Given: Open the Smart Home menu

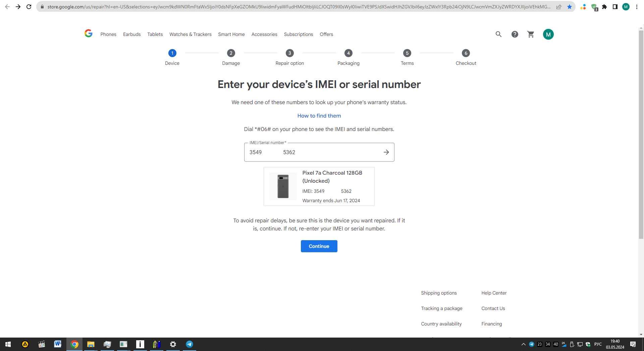Looking at the screenshot, I should click(x=231, y=34).
